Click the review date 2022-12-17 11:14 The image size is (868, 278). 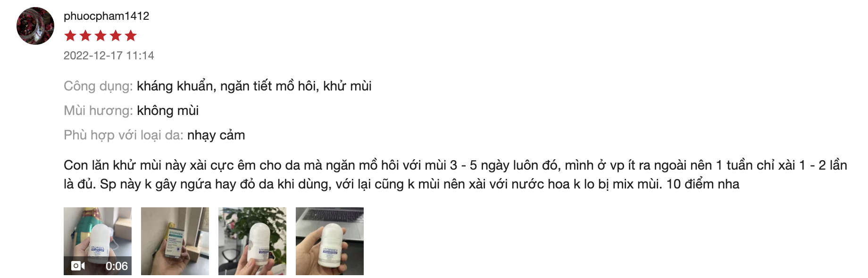pos(109,56)
